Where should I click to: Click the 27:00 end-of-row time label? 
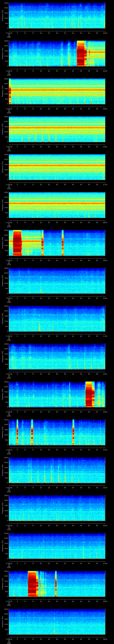(x=105, y=184)
